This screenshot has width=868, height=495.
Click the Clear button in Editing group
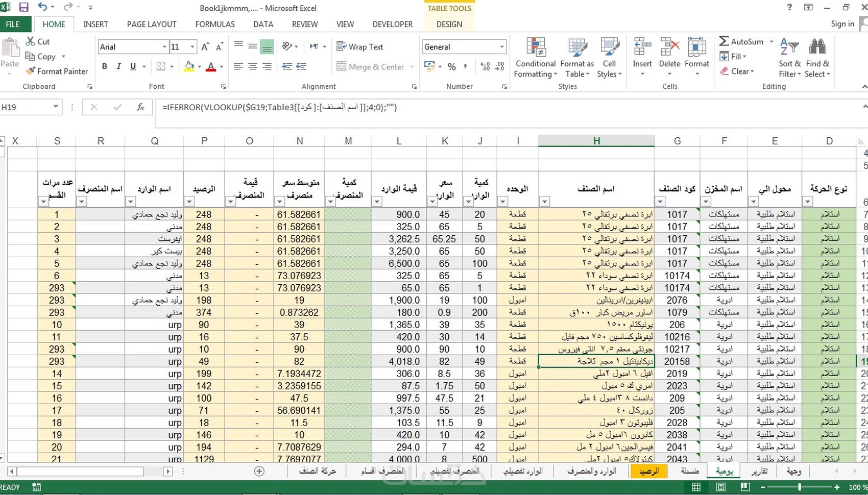737,71
